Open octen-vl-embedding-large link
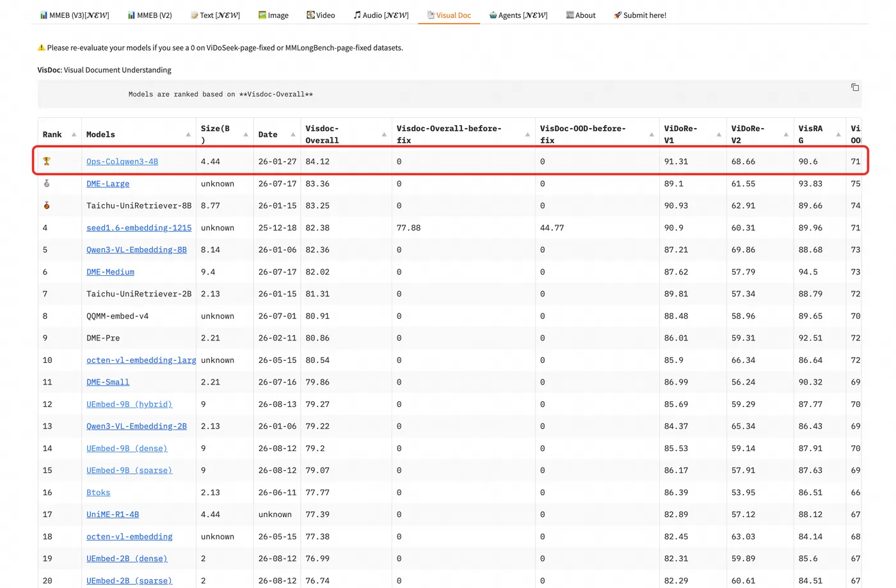 pyautogui.click(x=141, y=360)
